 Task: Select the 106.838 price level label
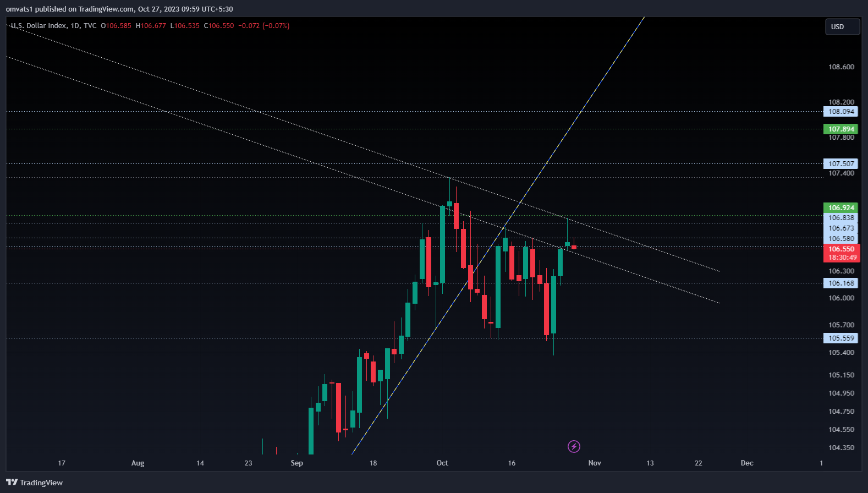click(841, 218)
